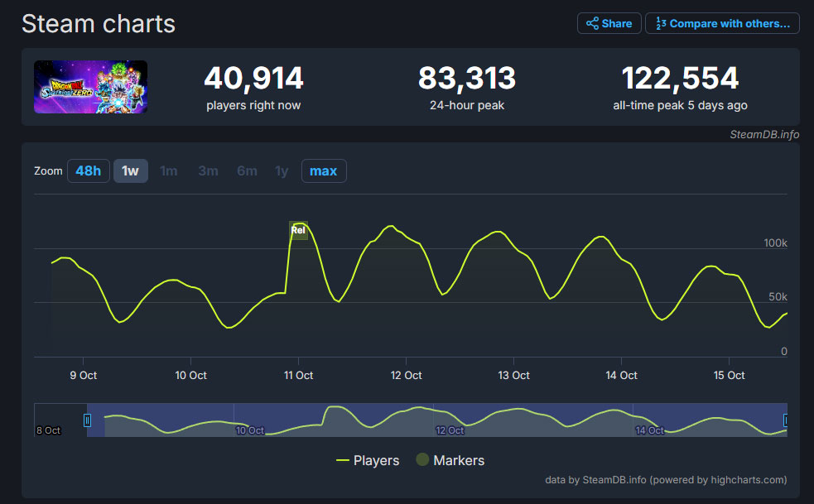Grab the right navigator range handle
This screenshot has width=814, height=504.
[786, 420]
